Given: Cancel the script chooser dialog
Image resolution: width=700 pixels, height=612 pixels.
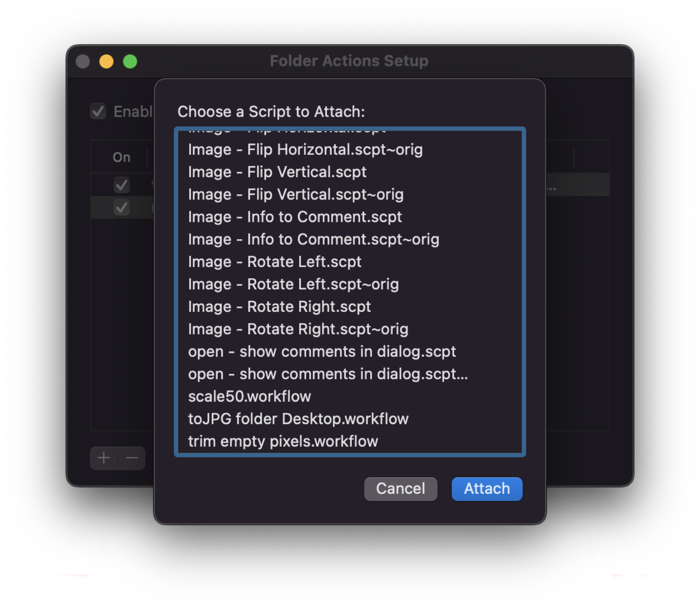Looking at the screenshot, I should coord(400,489).
